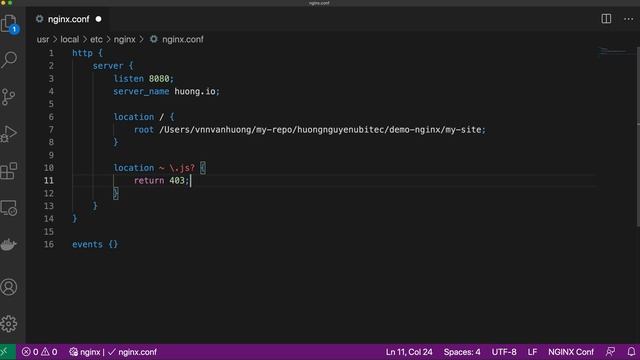Change language mode NGINX Conf
Screen dimensions: 640x360
(x=571, y=352)
